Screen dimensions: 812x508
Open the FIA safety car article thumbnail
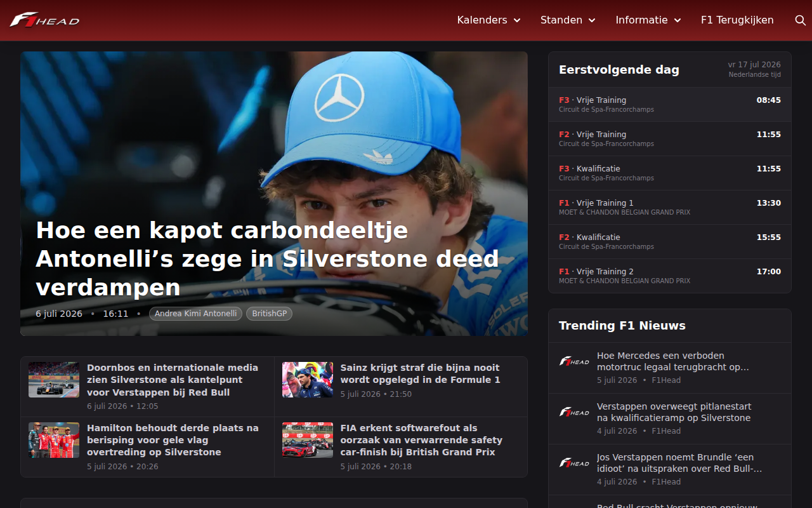point(308,440)
